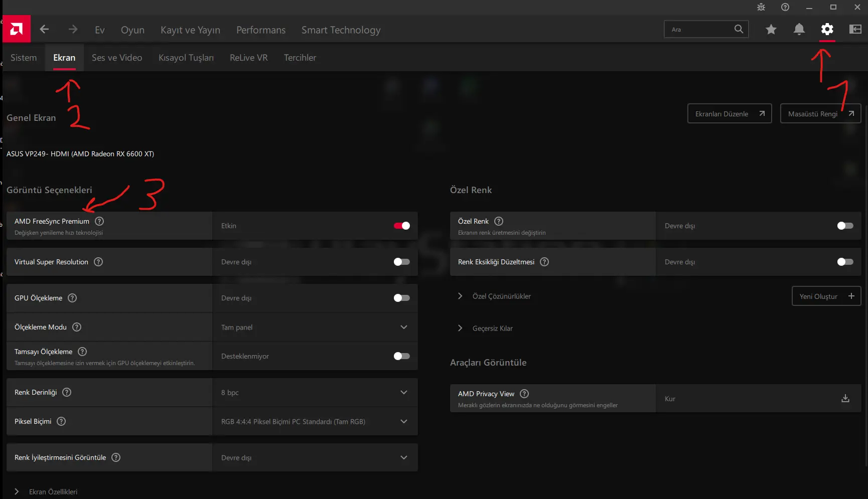Show help for AMD Privacy View
868x499 pixels.
click(524, 394)
